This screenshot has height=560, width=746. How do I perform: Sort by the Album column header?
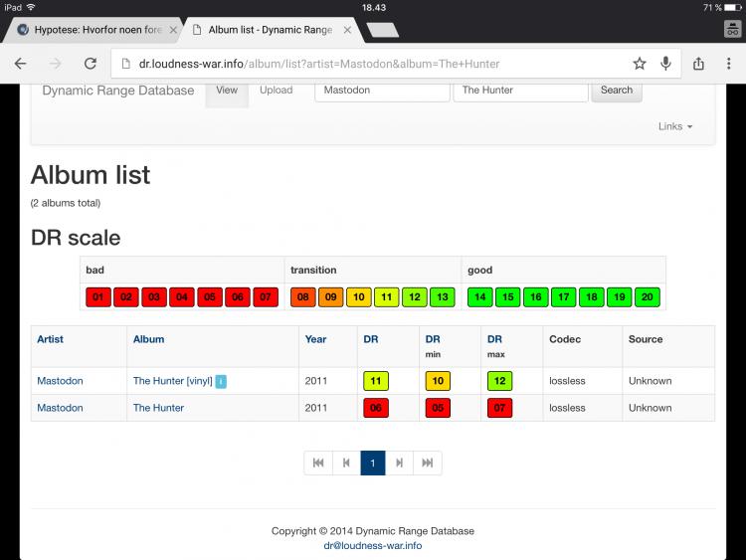tap(148, 339)
